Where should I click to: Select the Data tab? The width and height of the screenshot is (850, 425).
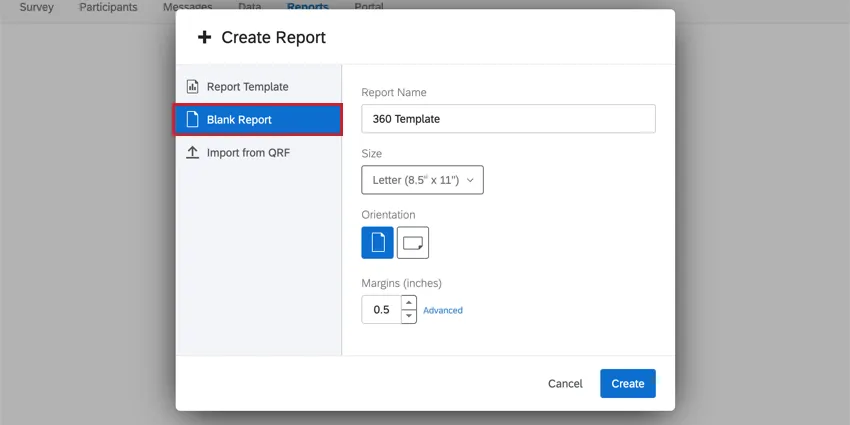pos(250,7)
